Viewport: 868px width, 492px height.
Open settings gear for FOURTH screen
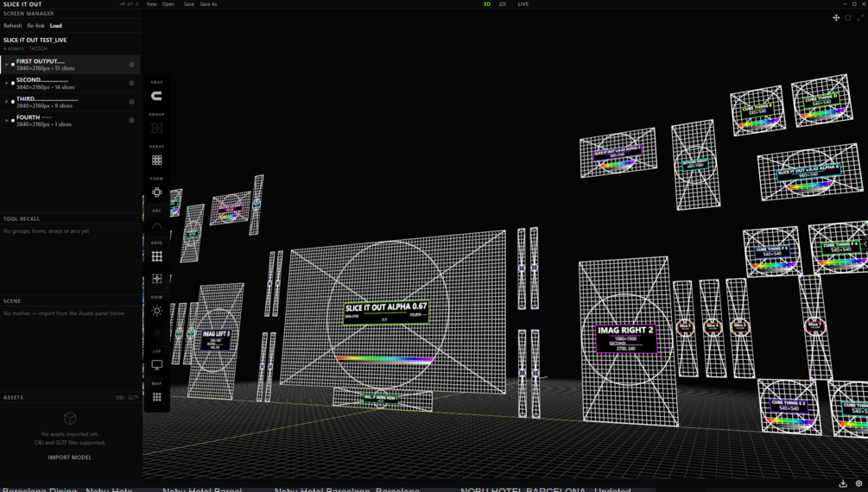[132, 121]
